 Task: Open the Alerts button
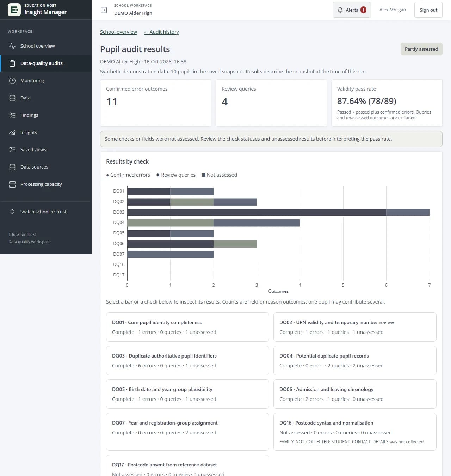(x=352, y=10)
